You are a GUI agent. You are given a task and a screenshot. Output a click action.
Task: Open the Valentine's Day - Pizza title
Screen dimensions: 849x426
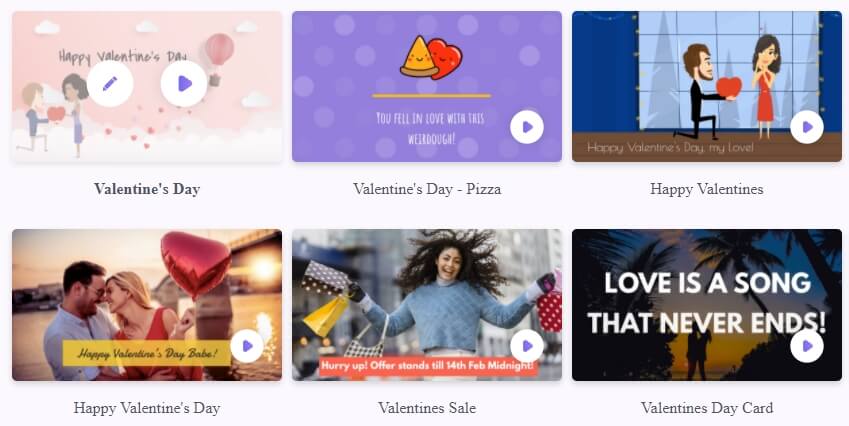[427, 189]
